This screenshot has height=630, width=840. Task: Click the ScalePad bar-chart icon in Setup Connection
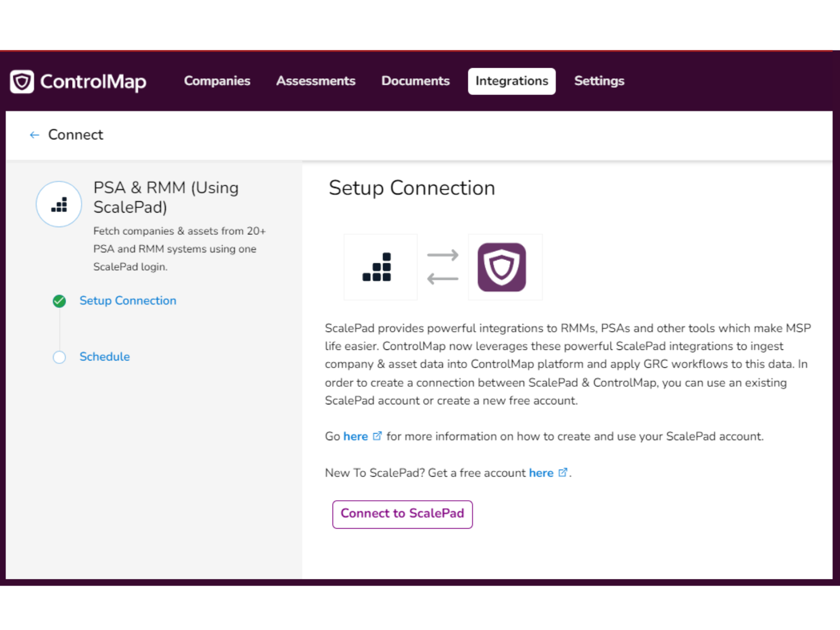pyautogui.click(x=380, y=267)
